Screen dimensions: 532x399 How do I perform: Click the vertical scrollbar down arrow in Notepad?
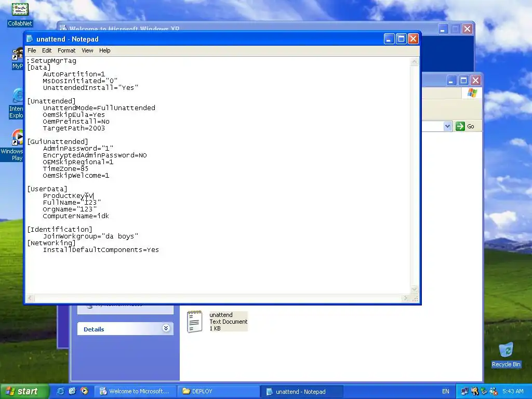point(414,289)
